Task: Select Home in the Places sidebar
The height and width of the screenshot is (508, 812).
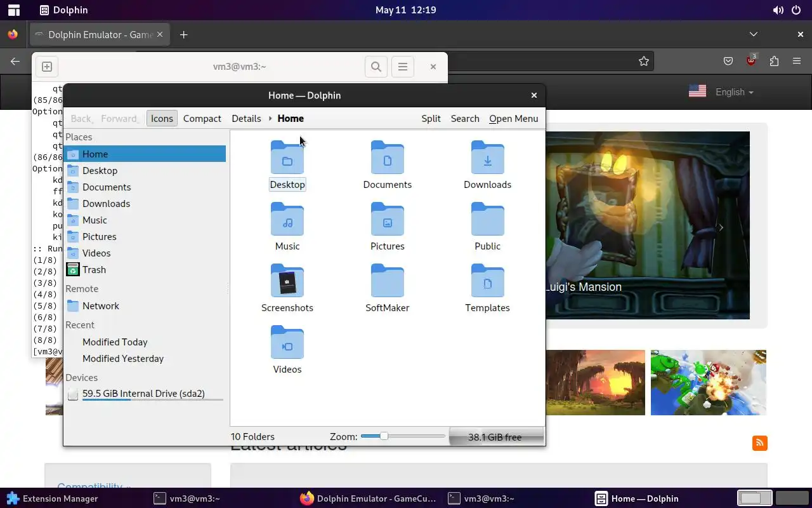Action: click(x=145, y=154)
